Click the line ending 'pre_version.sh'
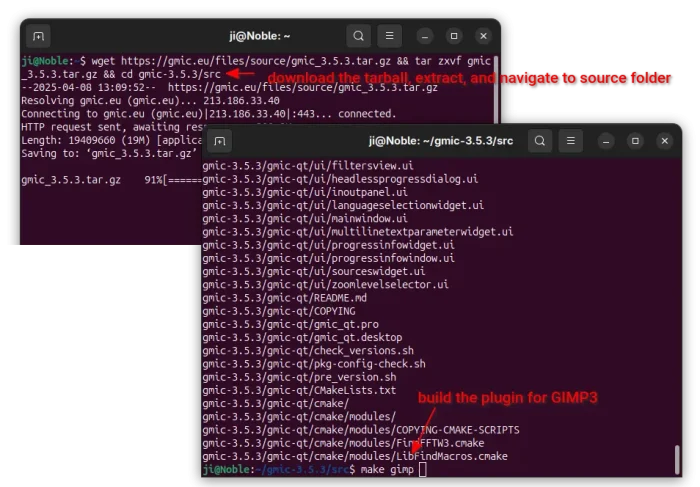 tap(299, 377)
